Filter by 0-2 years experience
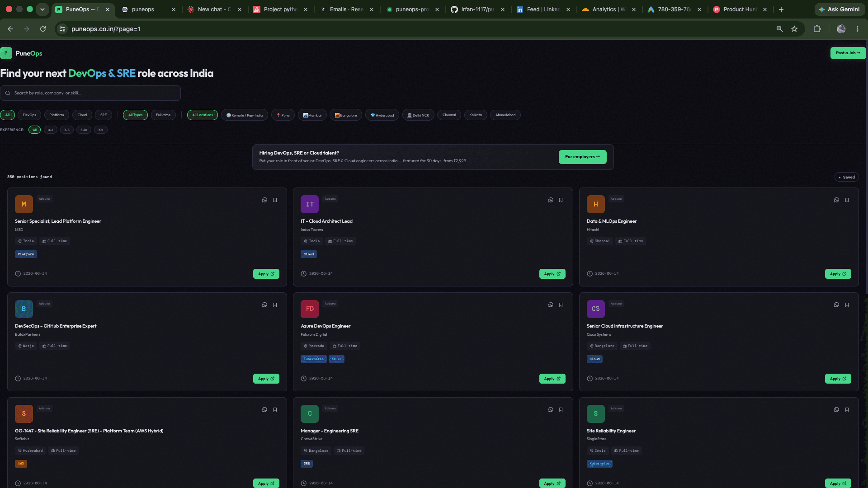Viewport: 868px width, 488px height. coord(51,130)
